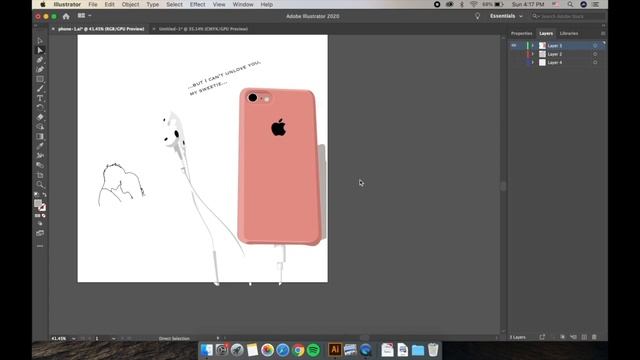Open the Window menu
The width and height of the screenshot is (640, 360).
click(x=243, y=4)
